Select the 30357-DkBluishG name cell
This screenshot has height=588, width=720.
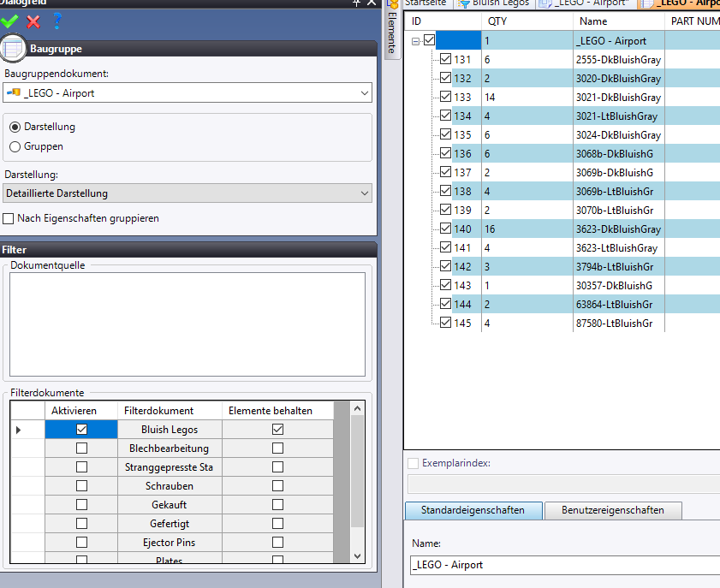(x=618, y=285)
